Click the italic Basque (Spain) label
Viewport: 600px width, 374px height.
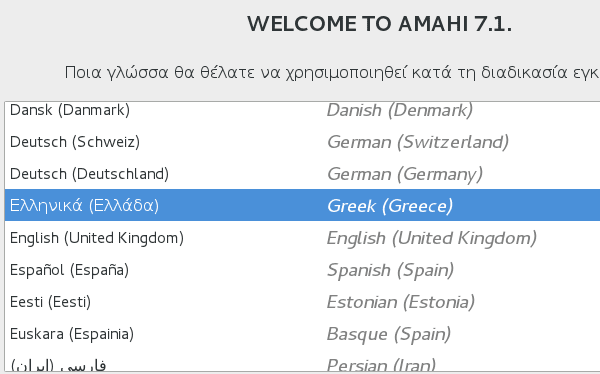point(389,334)
